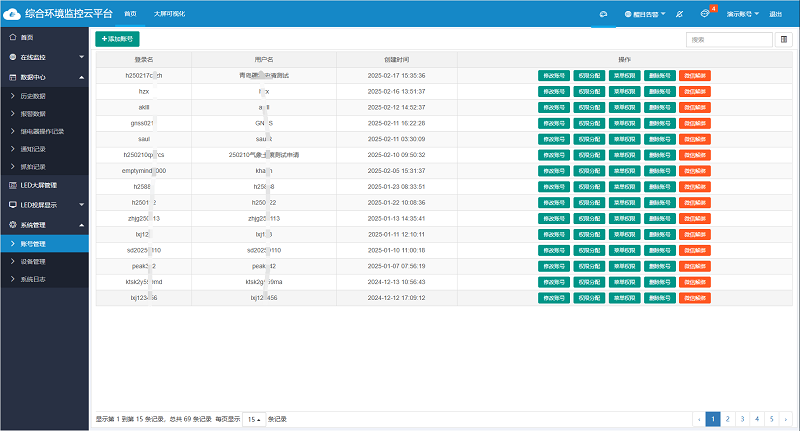Click 删除账号 for user hzx

[x=659, y=91]
